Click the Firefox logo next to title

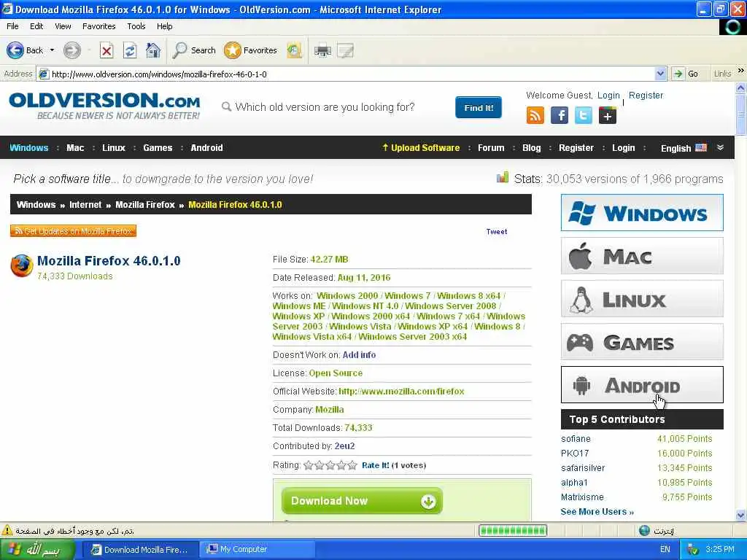pyautogui.click(x=22, y=265)
